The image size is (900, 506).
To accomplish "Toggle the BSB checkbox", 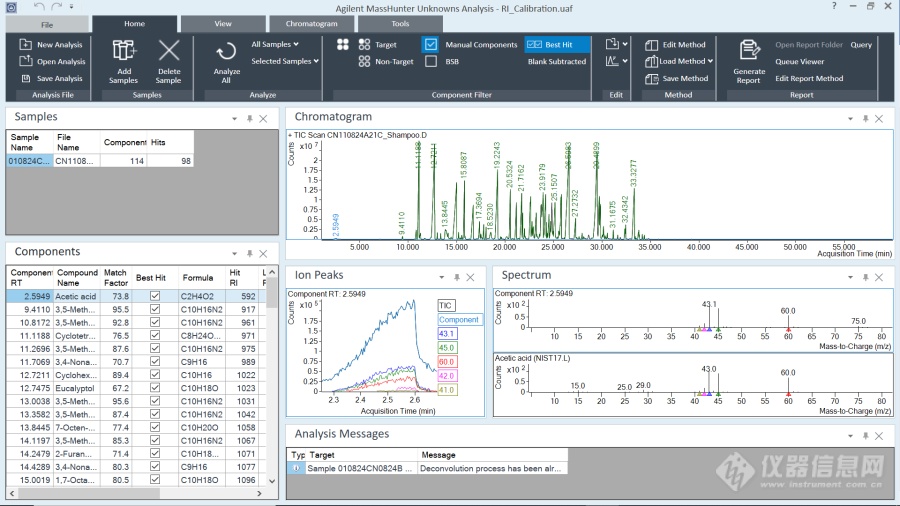I will point(431,61).
